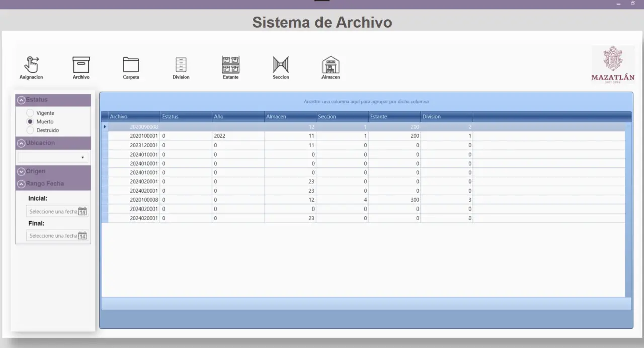Viewport: 644px width, 348px height.
Task: Expand the Origen filter section
Action: coord(21,172)
